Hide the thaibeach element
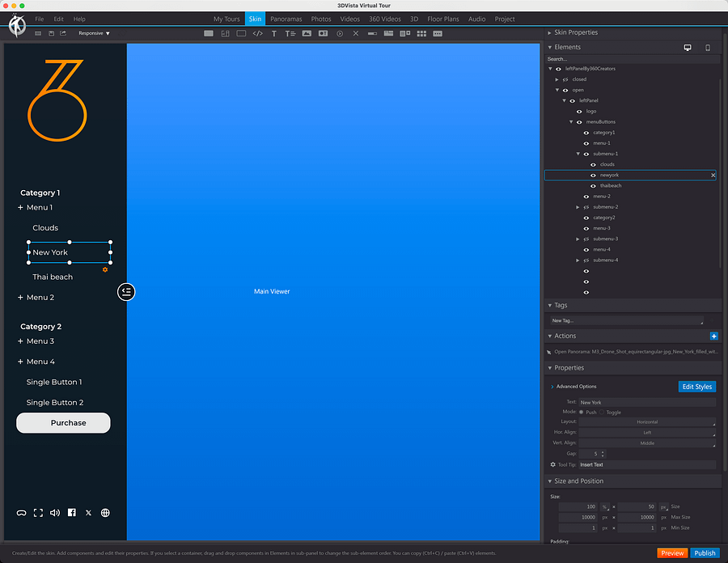 tap(593, 186)
